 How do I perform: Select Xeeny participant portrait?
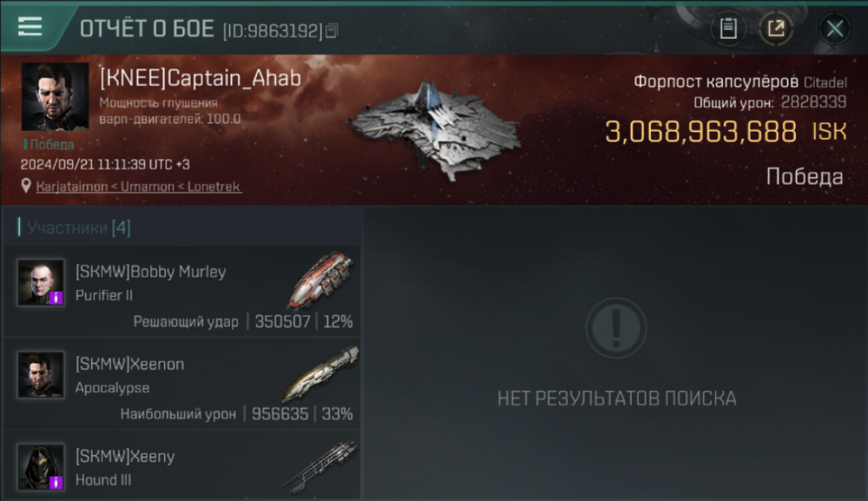click(41, 467)
